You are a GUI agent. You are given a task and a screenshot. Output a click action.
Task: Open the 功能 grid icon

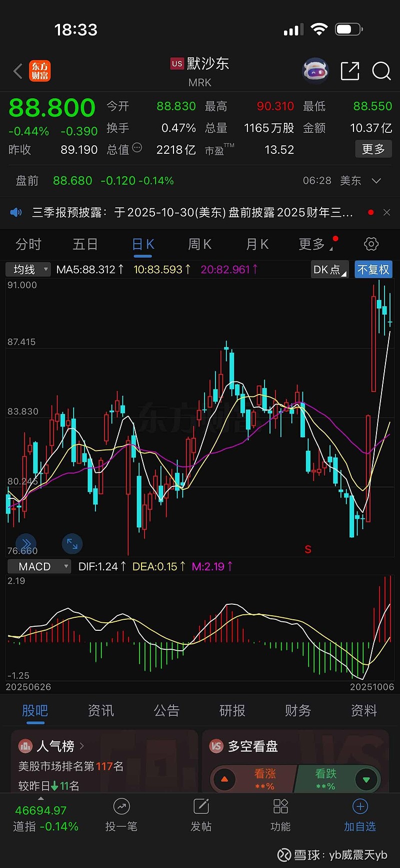(x=280, y=806)
